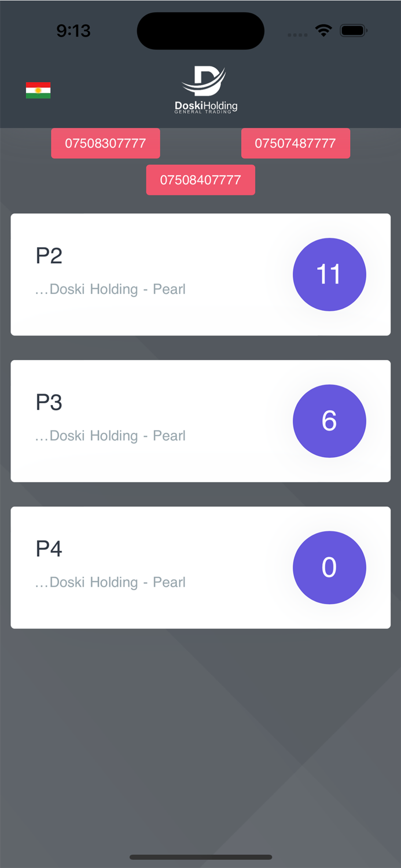The width and height of the screenshot is (401, 868).
Task: Tap the home indicator bar
Action: pyautogui.click(x=200, y=857)
